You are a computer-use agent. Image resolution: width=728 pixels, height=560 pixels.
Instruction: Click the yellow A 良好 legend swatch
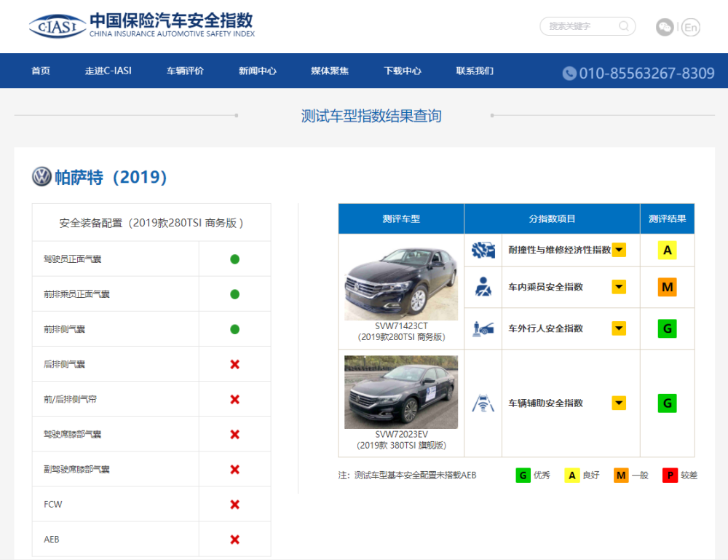coord(572,475)
